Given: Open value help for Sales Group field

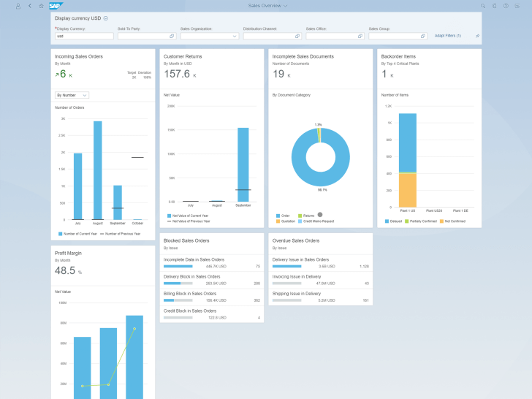Looking at the screenshot, I should point(424,36).
